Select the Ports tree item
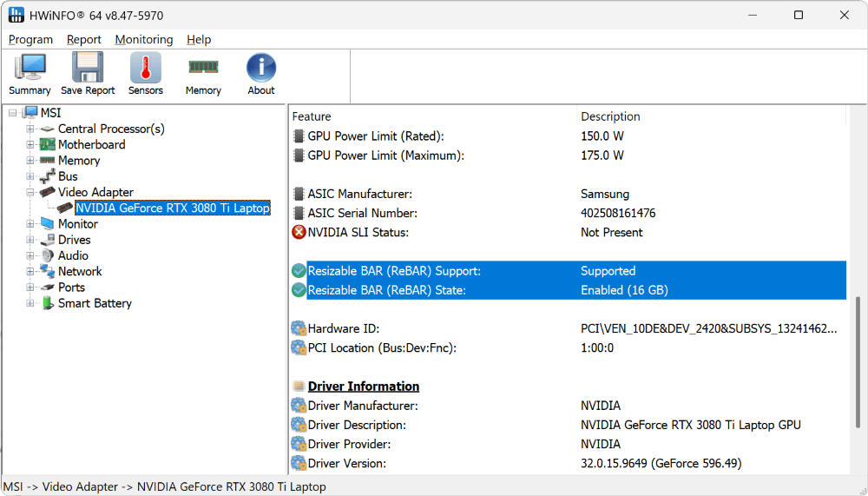 [71, 288]
